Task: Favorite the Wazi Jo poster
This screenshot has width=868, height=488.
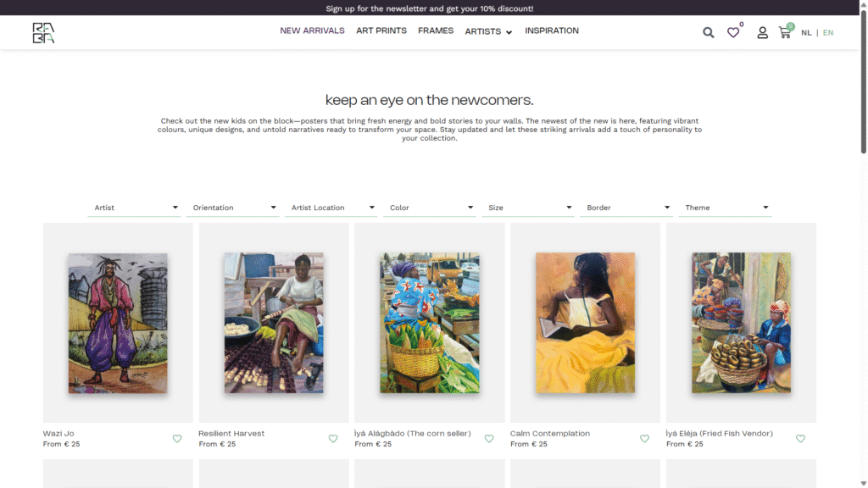Action: coord(177,439)
